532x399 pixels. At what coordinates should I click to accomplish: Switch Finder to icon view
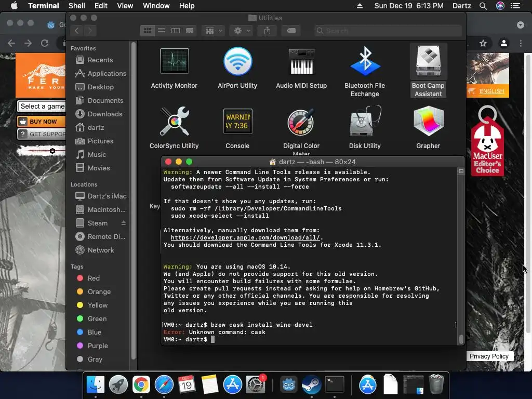point(148,31)
